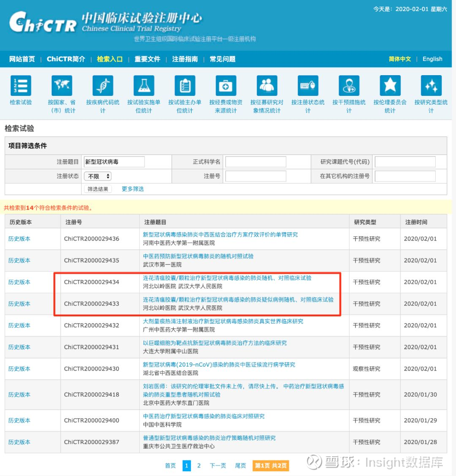Viewport: 456px width, 476px height.
Task: Select the 按疾病代码统计 icon
Action: pos(103,85)
